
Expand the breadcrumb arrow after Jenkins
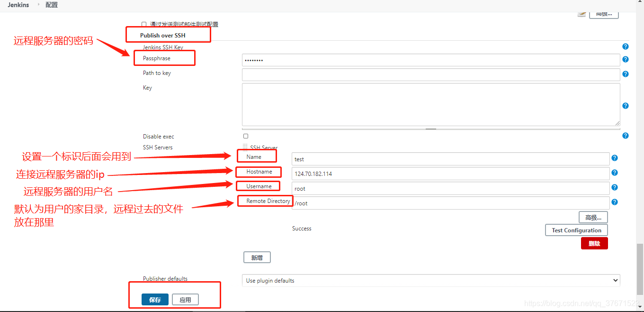(x=38, y=5)
